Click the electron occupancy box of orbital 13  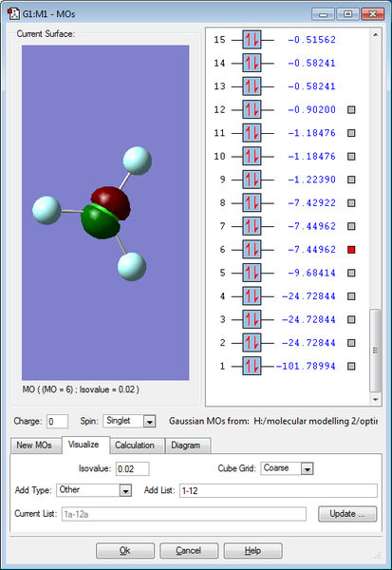[x=252, y=86]
